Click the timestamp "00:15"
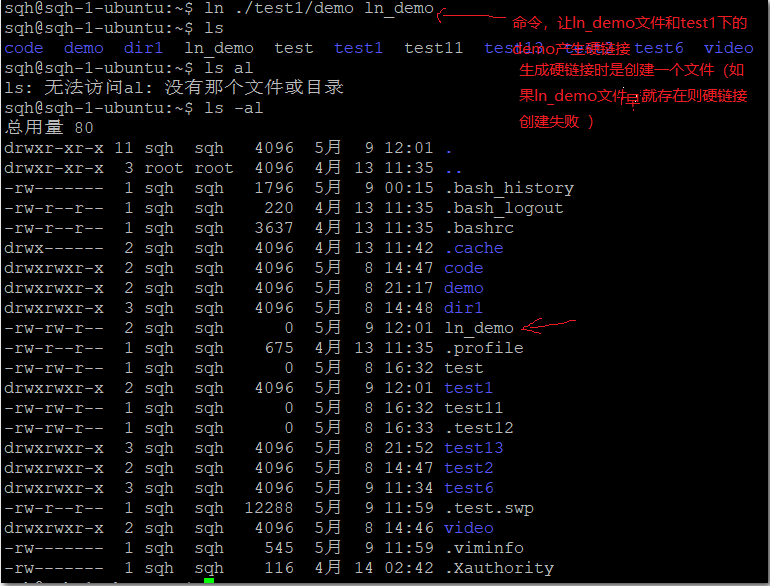770x586 pixels. coord(409,188)
